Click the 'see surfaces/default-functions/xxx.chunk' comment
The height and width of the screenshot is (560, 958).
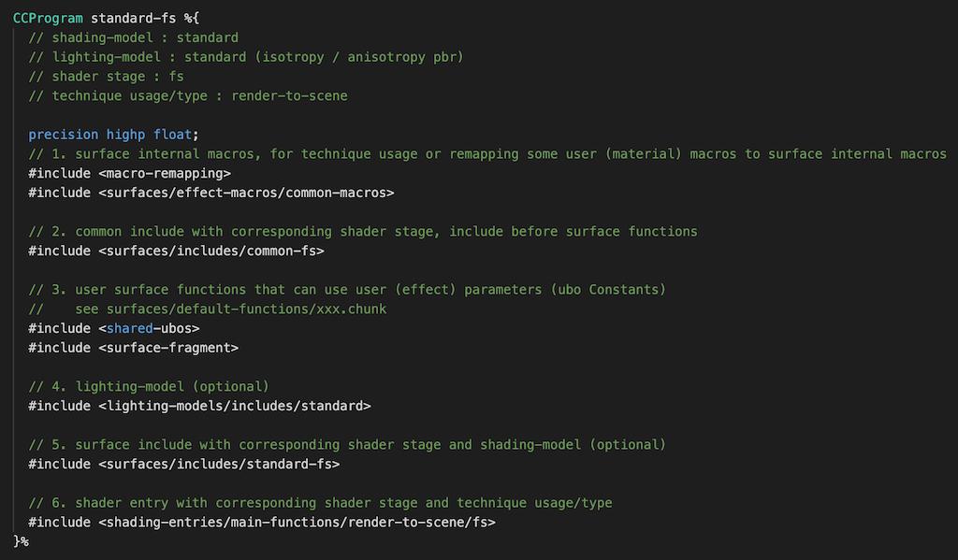point(207,309)
